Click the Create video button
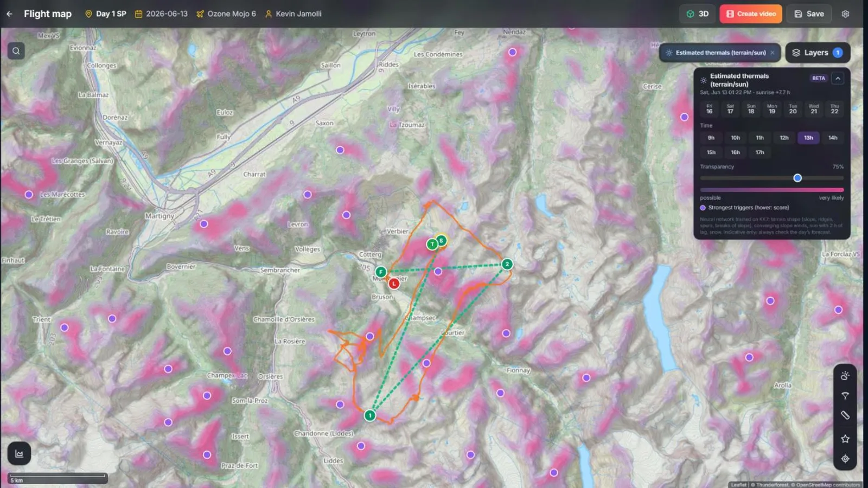 751,14
